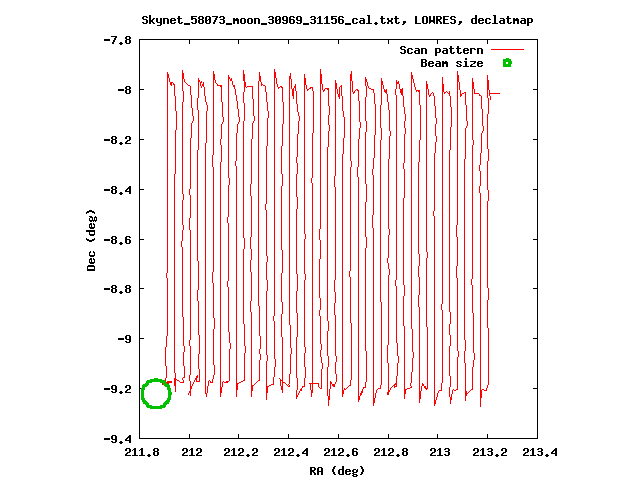
Task: Click the y-axis tick label -9.4
Action: tap(118, 439)
